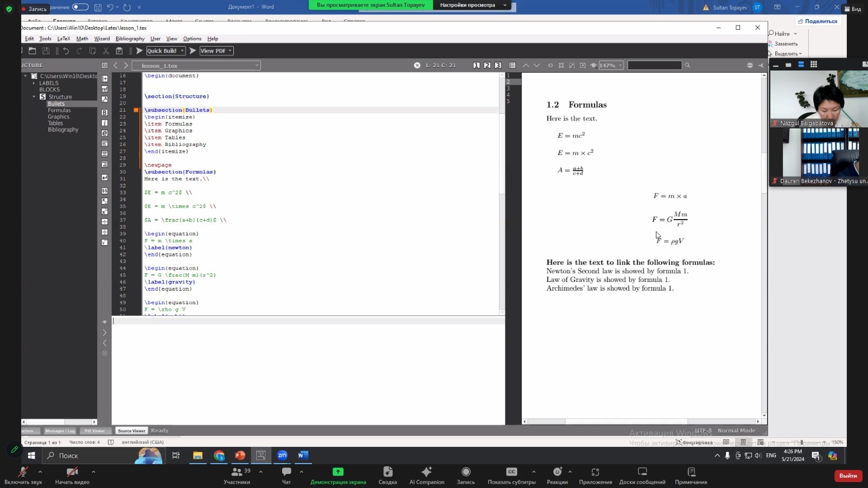868x488 pixels.
Task: Unmute the microphone via Включить звук
Action: (x=23, y=475)
